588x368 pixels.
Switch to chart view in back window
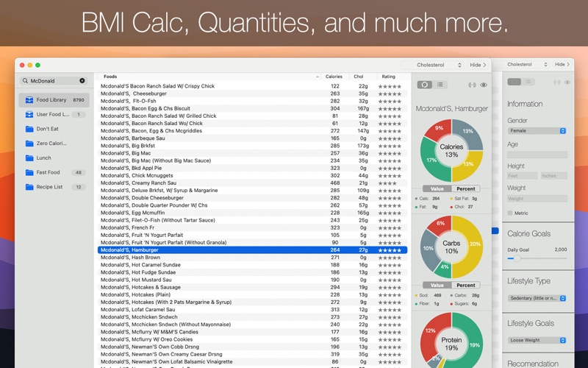pos(514,82)
